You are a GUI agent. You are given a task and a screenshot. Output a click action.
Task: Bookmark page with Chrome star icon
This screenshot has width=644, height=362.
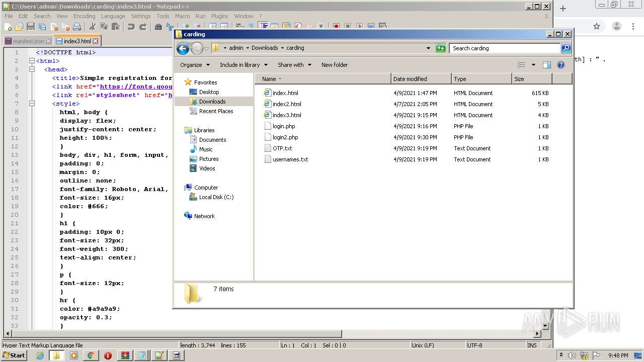point(597,27)
